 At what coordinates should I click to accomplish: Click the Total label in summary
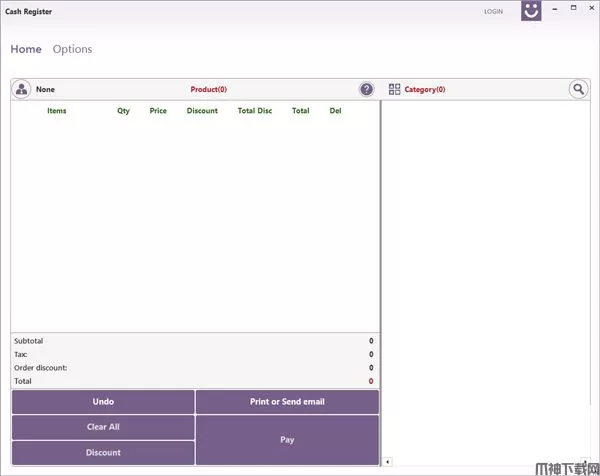pos(23,381)
